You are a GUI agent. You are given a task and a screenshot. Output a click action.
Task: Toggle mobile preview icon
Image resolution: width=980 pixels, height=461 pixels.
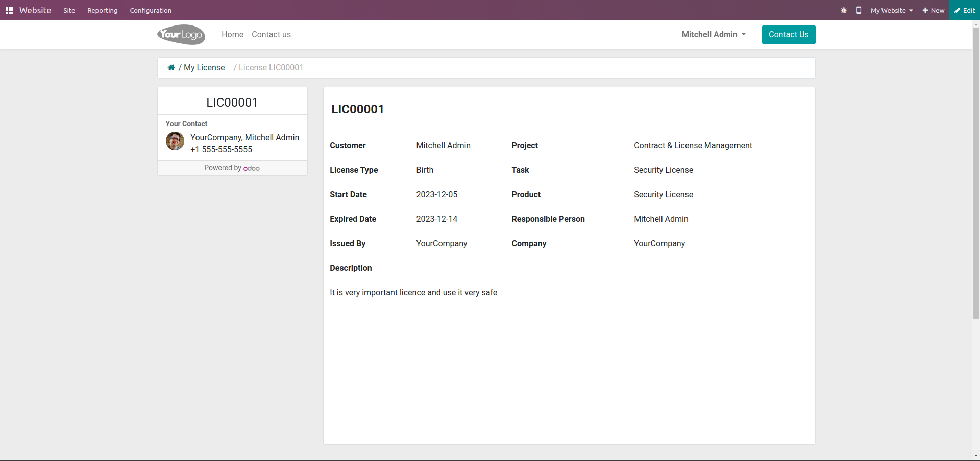859,10
